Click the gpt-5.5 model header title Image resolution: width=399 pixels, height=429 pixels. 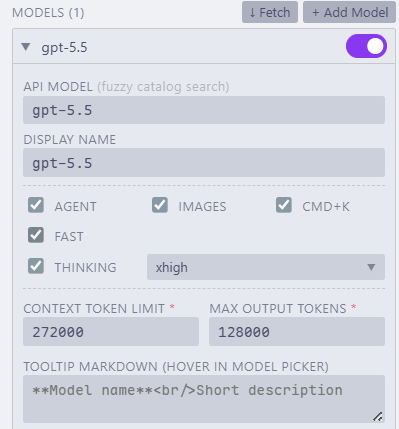(x=64, y=47)
